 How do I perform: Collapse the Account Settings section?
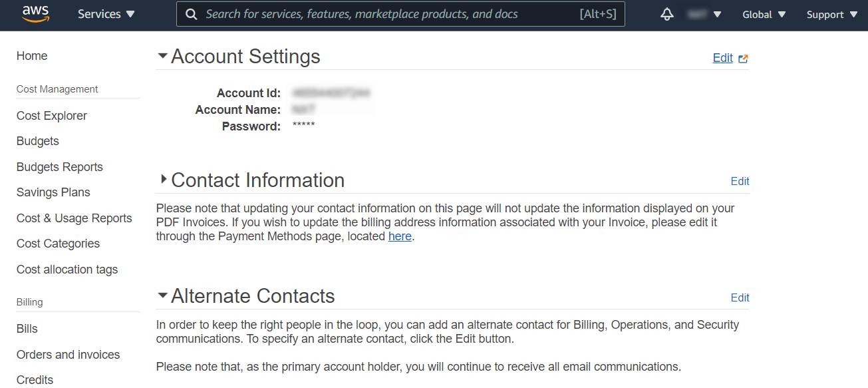(162, 56)
